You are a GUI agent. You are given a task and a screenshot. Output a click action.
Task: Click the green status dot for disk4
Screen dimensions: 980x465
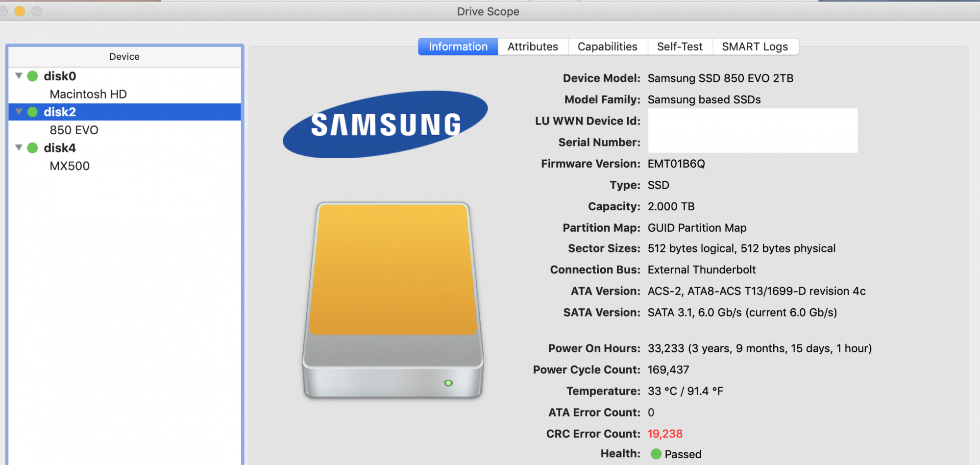[x=32, y=147]
